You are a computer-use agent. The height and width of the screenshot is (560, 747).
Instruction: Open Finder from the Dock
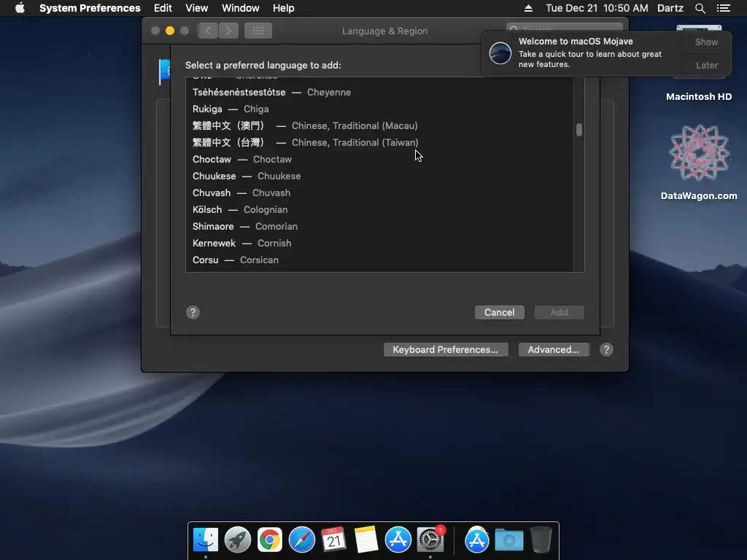click(x=205, y=540)
